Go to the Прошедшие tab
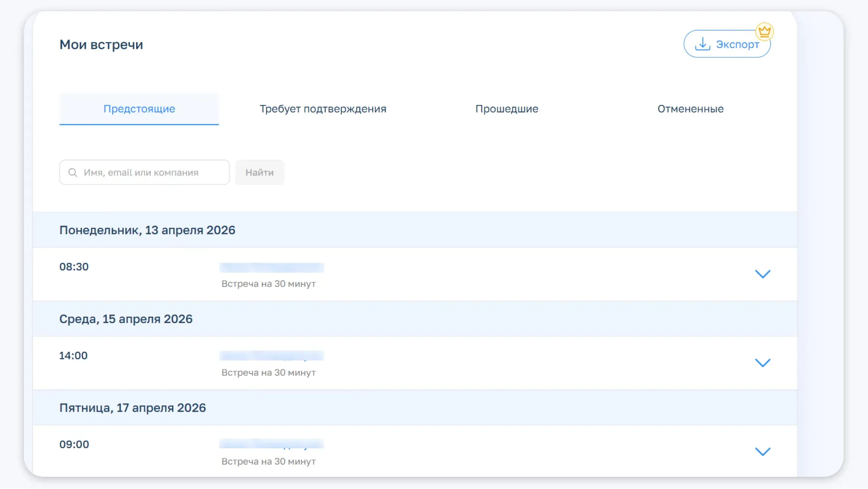This screenshot has height=489, width=868. tap(506, 109)
